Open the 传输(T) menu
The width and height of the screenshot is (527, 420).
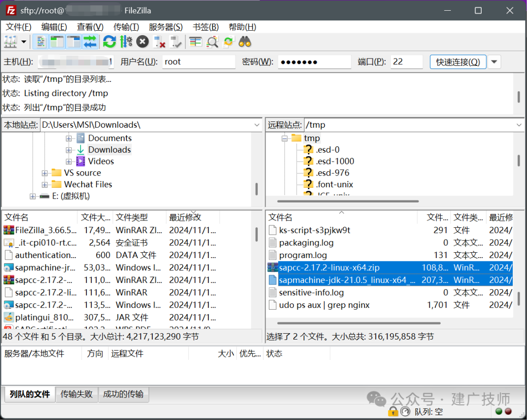126,27
